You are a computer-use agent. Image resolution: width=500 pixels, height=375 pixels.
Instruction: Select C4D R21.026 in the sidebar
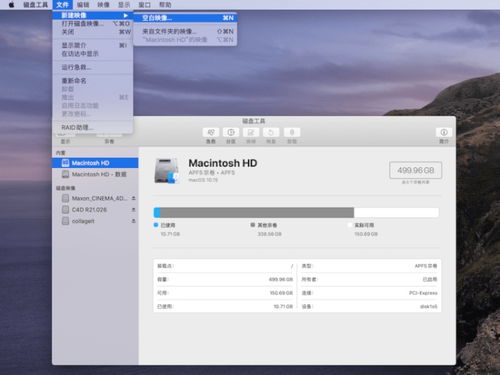(95, 210)
